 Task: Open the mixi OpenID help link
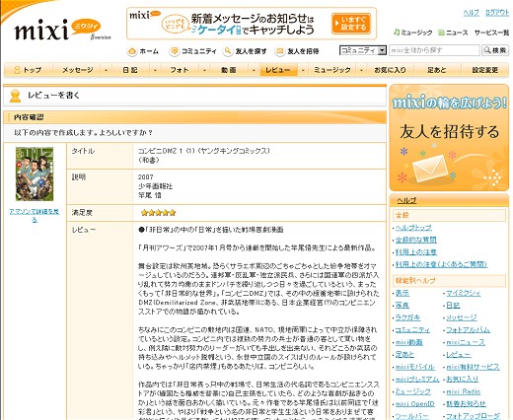point(414,403)
